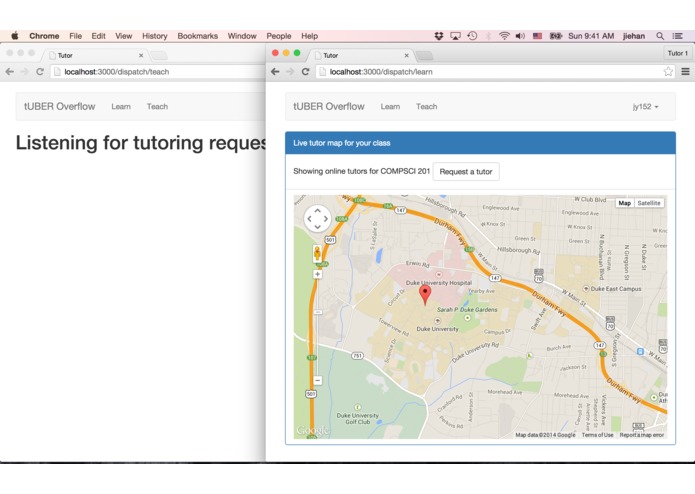The width and height of the screenshot is (695, 494).
Task: Open Notification Center icon
Action: click(x=678, y=36)
